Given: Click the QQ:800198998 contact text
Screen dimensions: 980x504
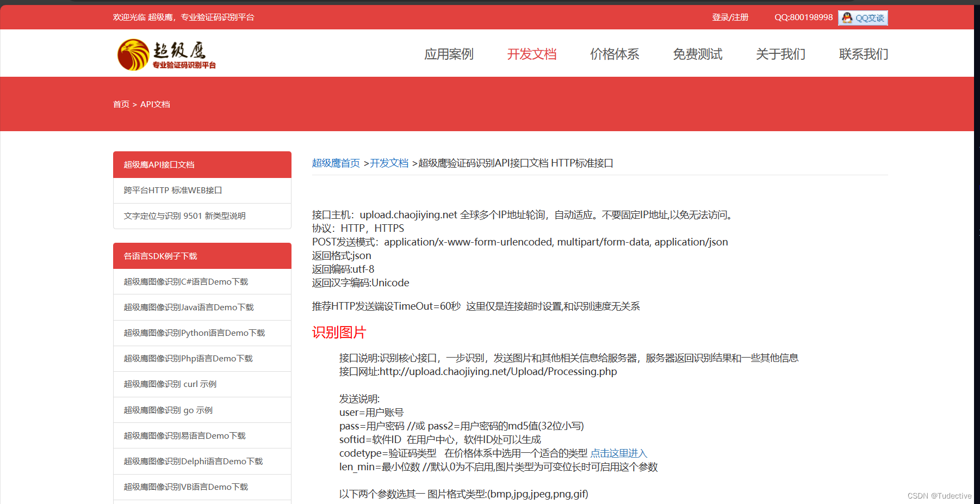Looking at the screenshot, I should click(804, 17).
